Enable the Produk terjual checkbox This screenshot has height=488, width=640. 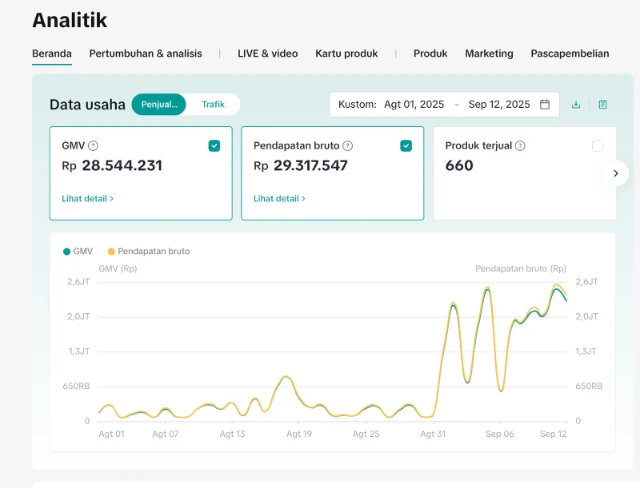click(x=598, y=146)
